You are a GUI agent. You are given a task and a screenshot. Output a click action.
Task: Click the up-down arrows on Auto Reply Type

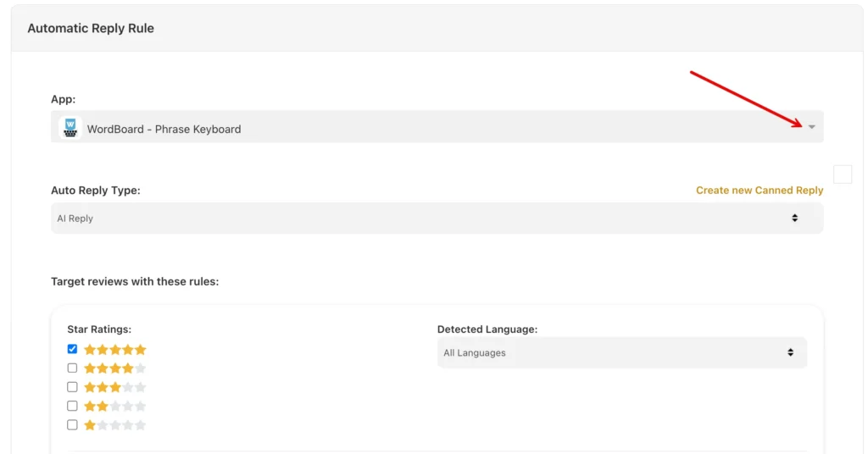794,219
